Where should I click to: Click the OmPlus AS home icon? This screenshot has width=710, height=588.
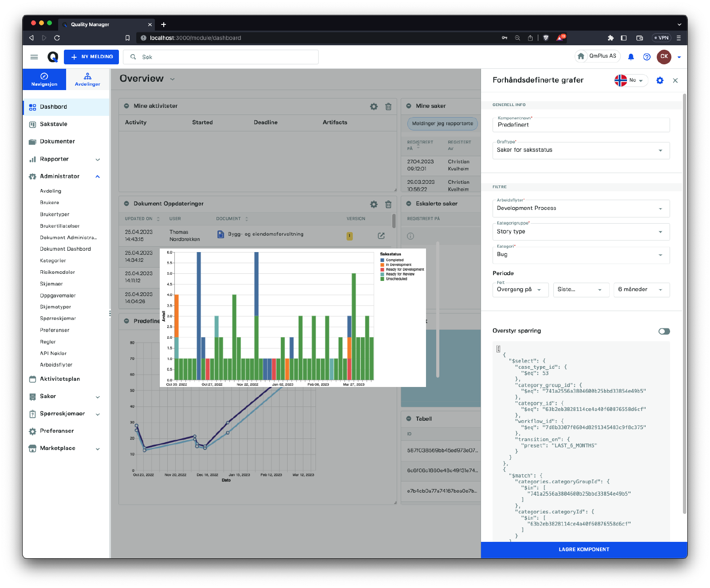pos(581,56)
